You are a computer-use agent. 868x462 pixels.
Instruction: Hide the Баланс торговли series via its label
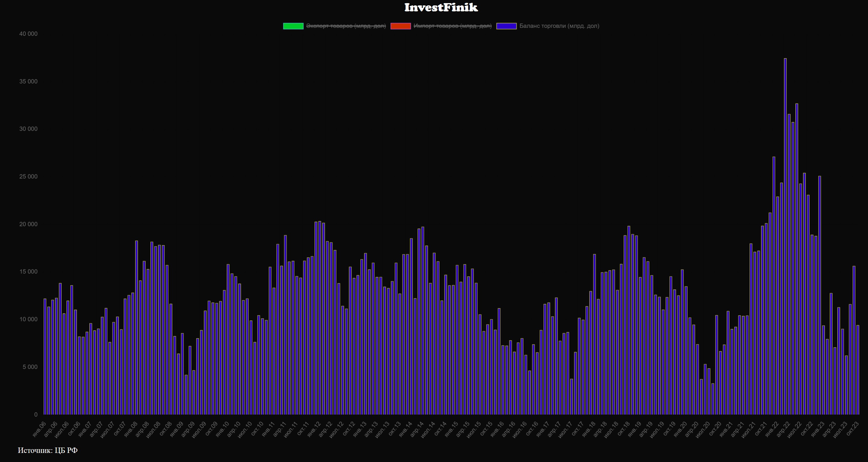[559, 26]
